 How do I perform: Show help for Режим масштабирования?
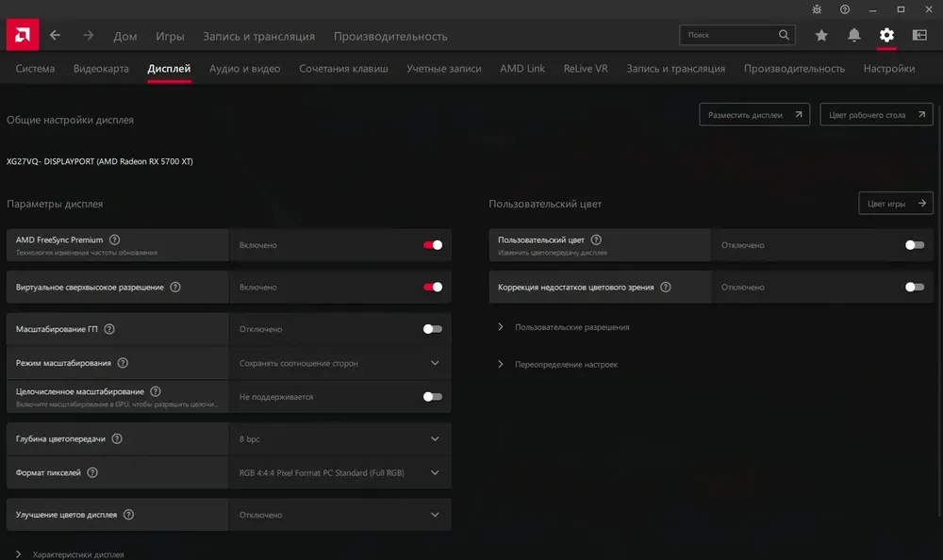pos(123,363)
